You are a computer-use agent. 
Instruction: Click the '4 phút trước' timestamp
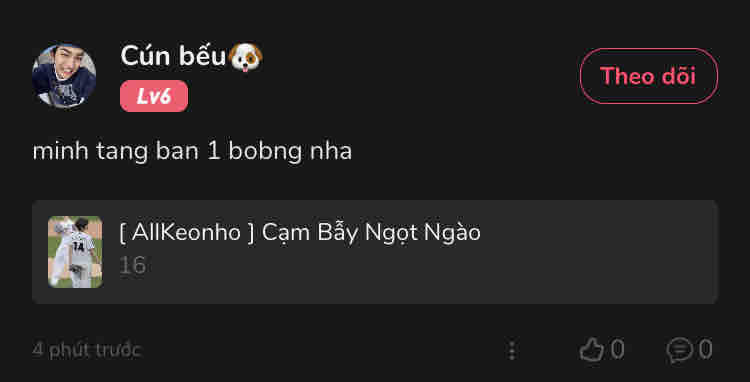point(87,350)
